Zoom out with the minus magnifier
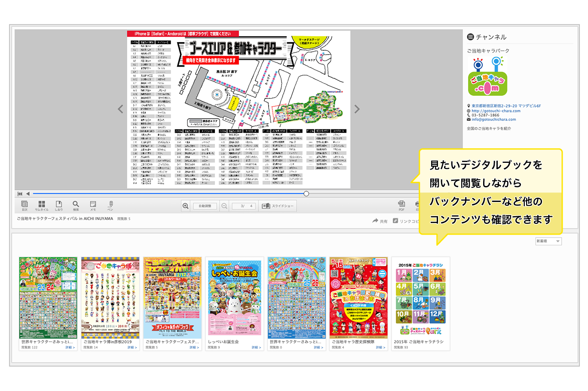 (x=224, y=206)
